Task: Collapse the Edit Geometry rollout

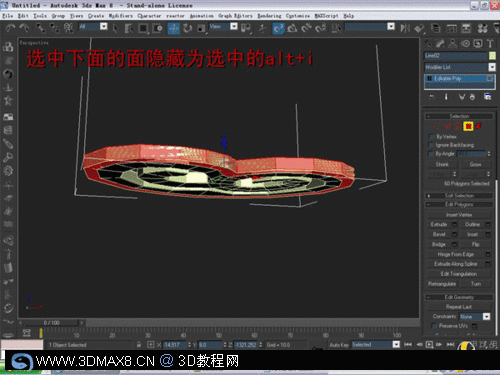Action: 459,297
